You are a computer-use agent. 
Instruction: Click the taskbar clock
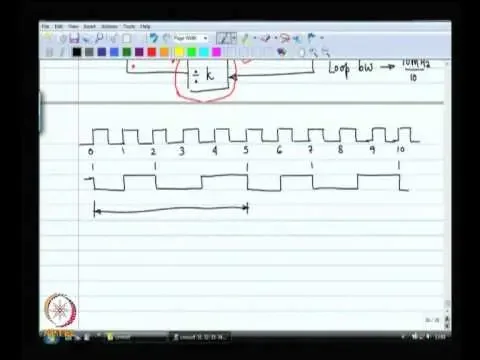440,337
